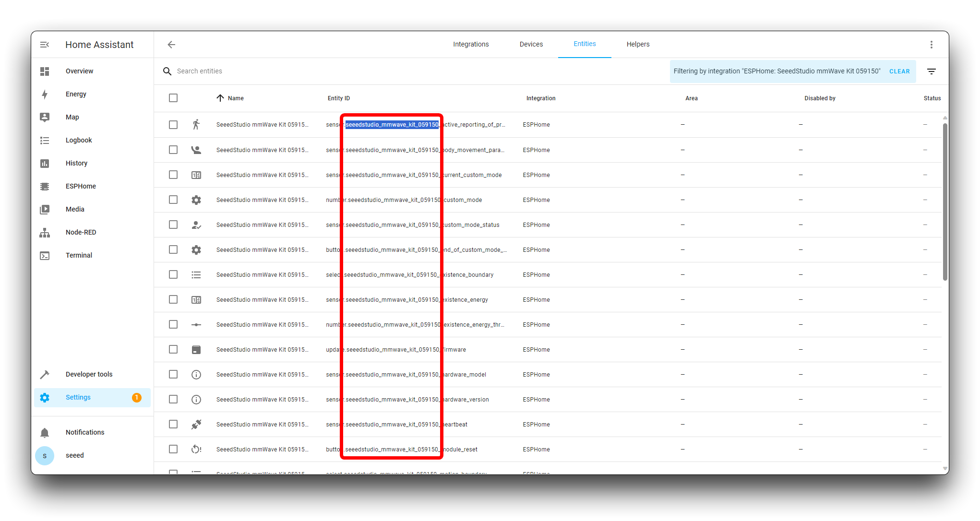Click the Notifications bell icon
The width and height of the screenshot is (980, 521).
(x=45, y=433)
